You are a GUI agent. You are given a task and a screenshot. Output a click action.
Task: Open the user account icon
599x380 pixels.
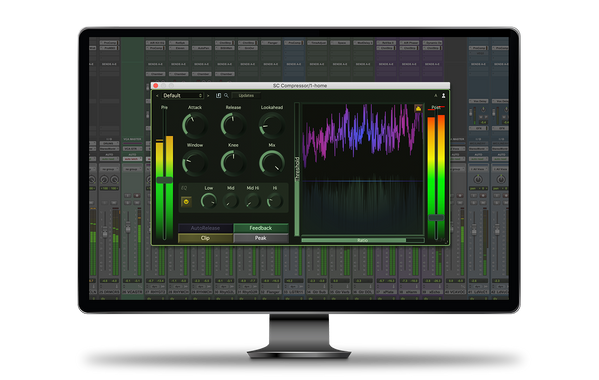[x=444, y=95]
